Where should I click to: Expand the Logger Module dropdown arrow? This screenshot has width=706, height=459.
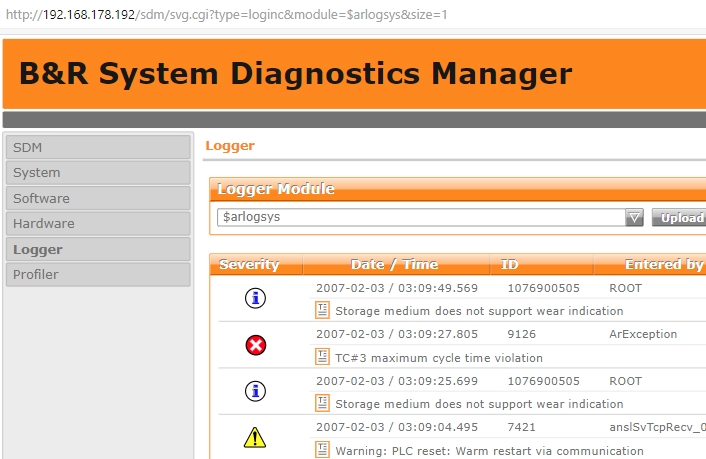[634, 218]
